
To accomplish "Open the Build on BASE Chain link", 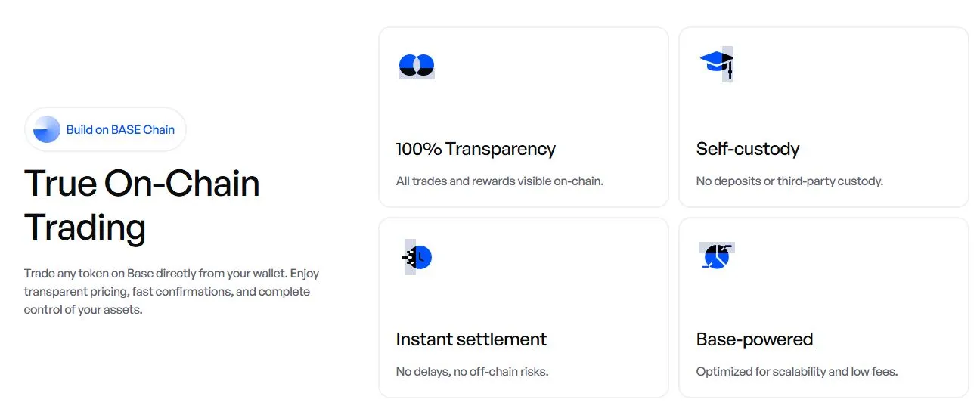I will [x=120, y=129].
